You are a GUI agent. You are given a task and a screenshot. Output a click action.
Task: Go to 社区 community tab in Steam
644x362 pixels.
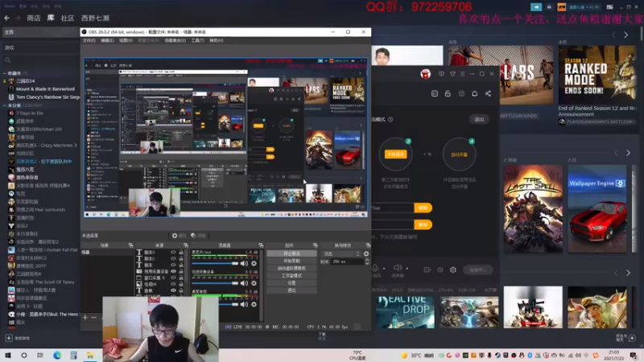68,18
